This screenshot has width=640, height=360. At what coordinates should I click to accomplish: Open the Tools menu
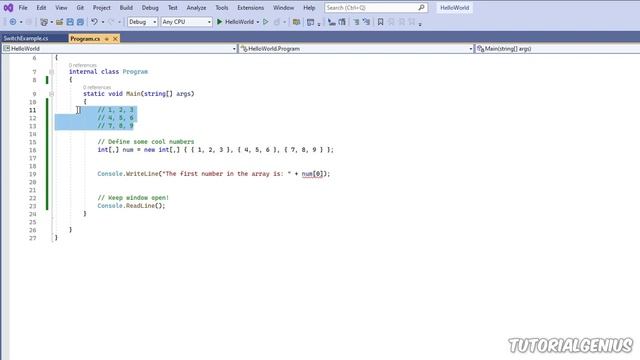tap(222, 8)
